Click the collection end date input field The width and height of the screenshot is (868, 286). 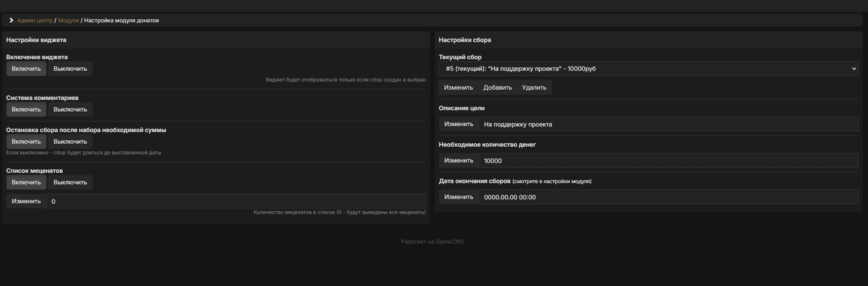[668, 197]
